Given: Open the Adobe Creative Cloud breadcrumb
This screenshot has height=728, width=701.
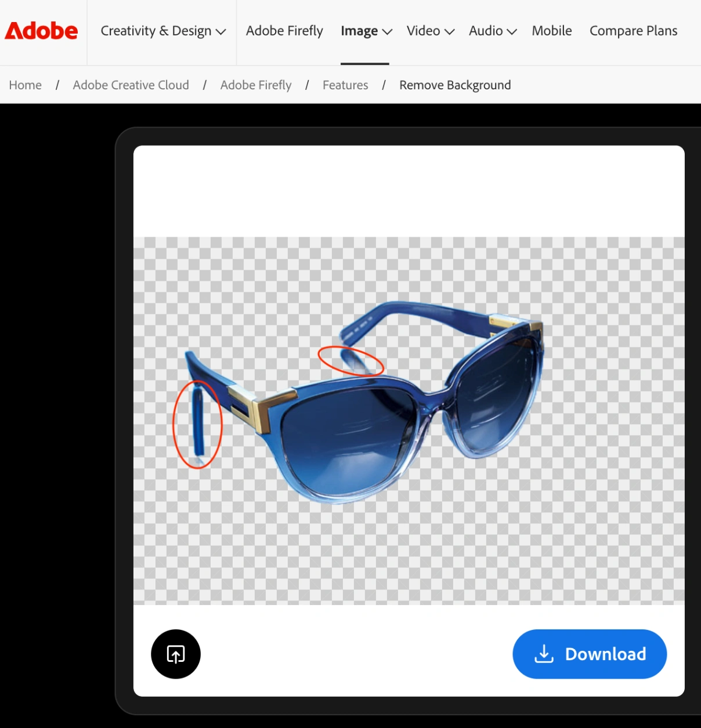Looking at the screenshot, I should point(131,85).
